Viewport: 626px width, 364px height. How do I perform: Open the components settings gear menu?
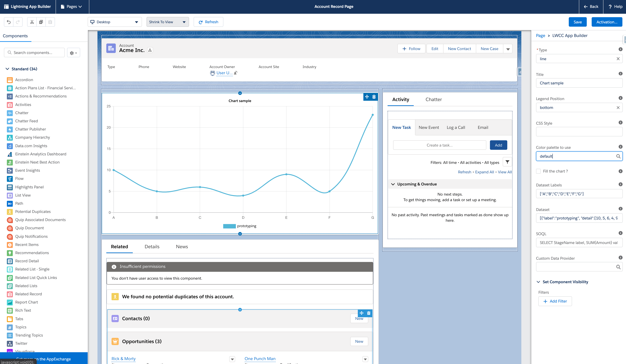click(x=73, y=53)
